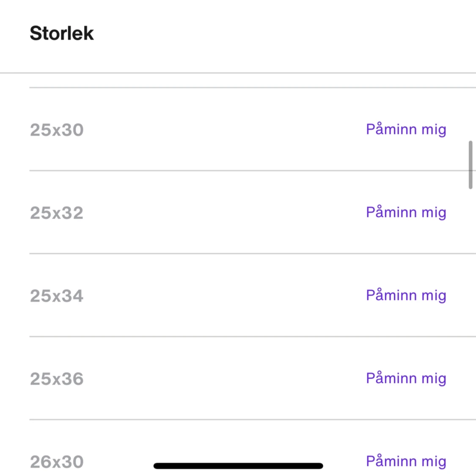Choose the greyed-out 25x32 size
Viewport: 476px width, 476px height.
(56, 213)
